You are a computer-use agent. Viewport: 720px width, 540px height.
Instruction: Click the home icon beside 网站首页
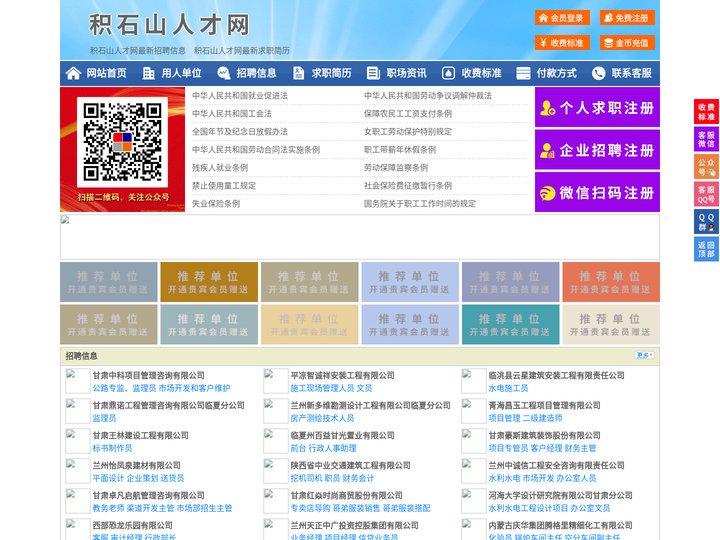pyautogui.click(x=73, y=73)
